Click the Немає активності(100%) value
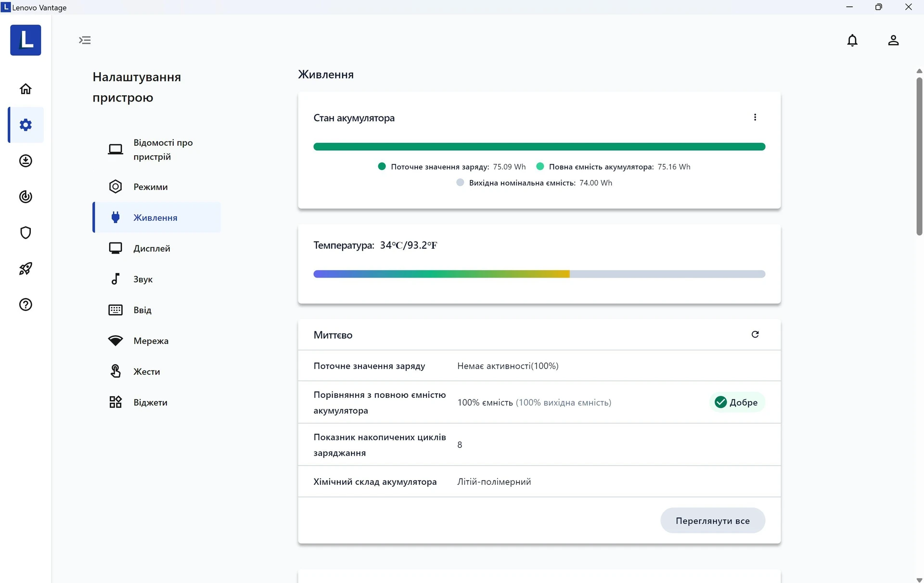 click(508, 366)
